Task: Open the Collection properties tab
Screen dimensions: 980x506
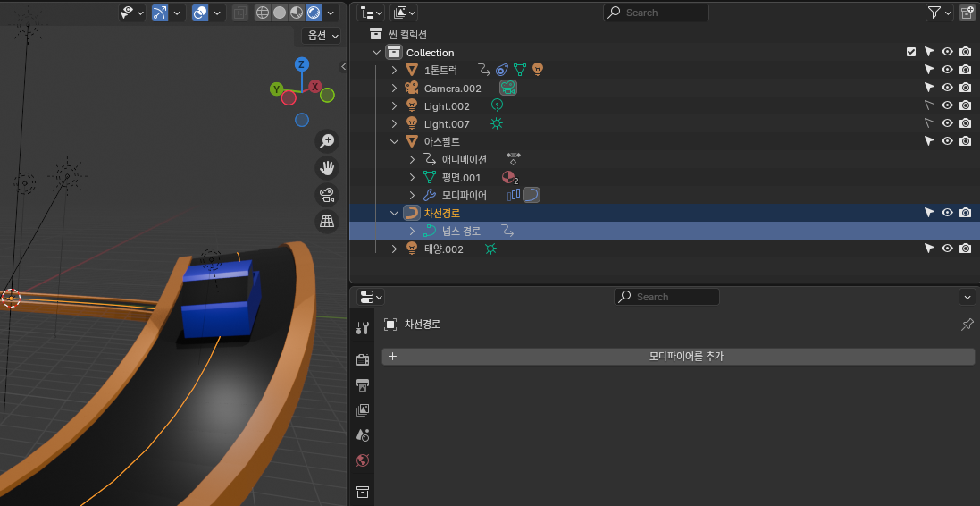Action: pos(363,491)
